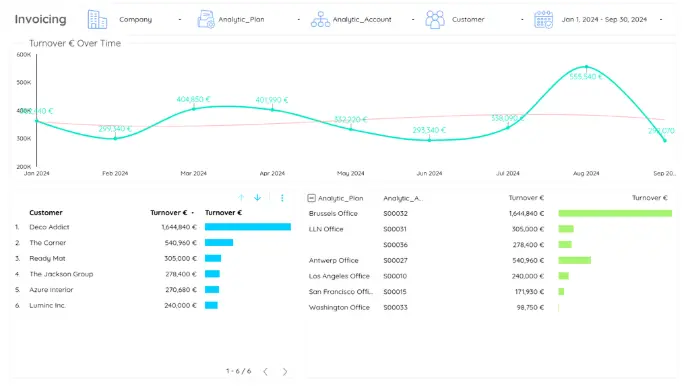
Task: Click account S00015 cell
Action: tap(395, 292)
